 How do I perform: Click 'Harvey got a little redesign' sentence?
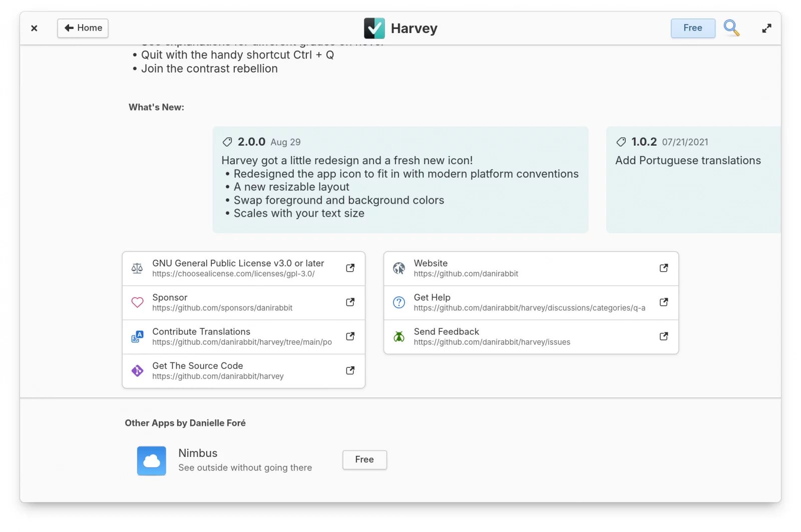click(x=347, y=161)
